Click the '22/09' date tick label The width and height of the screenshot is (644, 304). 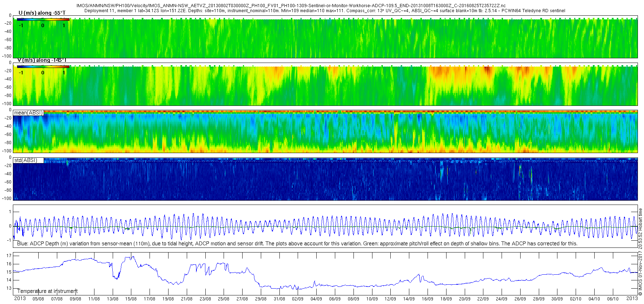click(x=483, y=299)
